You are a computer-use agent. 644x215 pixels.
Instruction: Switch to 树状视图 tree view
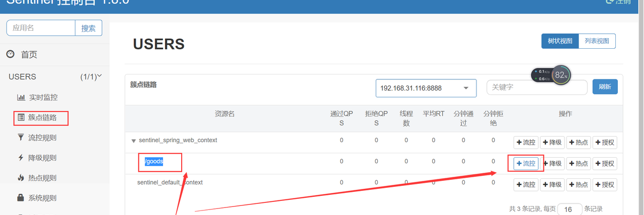tap(560, 41)
